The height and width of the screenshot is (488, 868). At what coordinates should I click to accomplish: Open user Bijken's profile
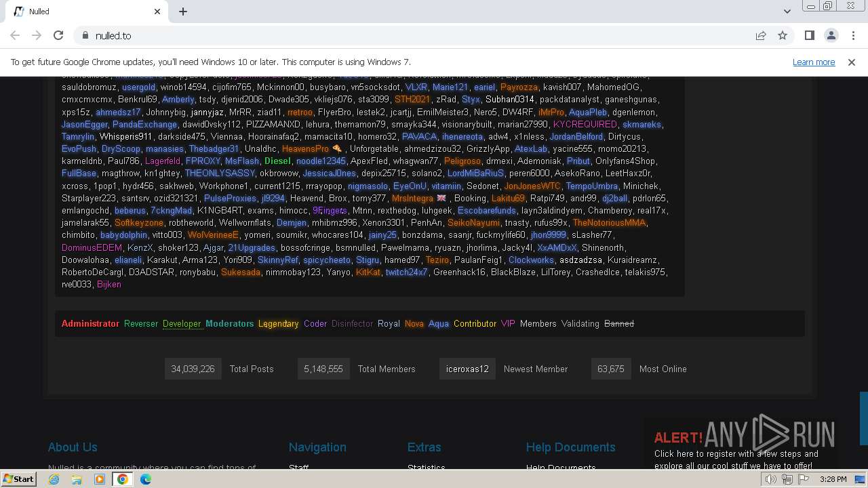[109, 284]
